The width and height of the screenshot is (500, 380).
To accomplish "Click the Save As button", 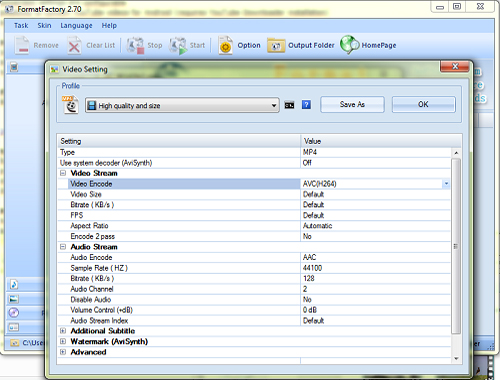I will pos(352,105).
